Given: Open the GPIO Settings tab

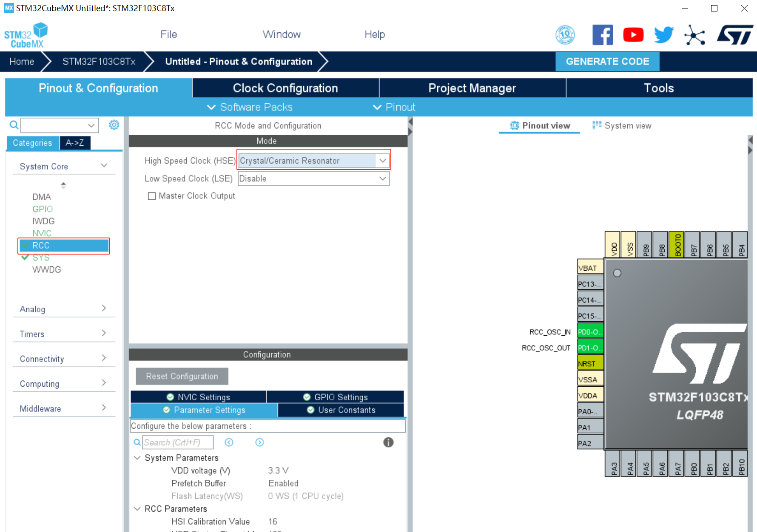Looking at the screenshot, I should pyautogui.click(x=336, y=397).
